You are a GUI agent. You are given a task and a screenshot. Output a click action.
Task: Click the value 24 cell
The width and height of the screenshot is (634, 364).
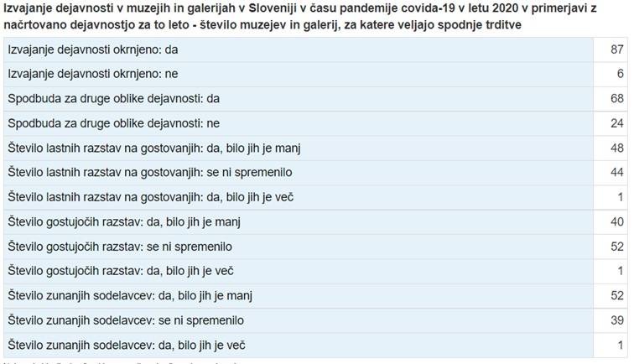pos(617,123)
